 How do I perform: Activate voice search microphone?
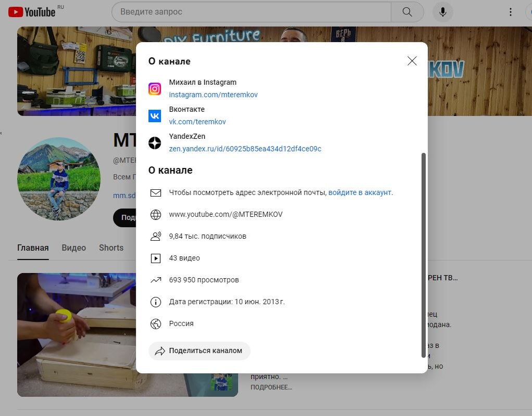[442, 12]
